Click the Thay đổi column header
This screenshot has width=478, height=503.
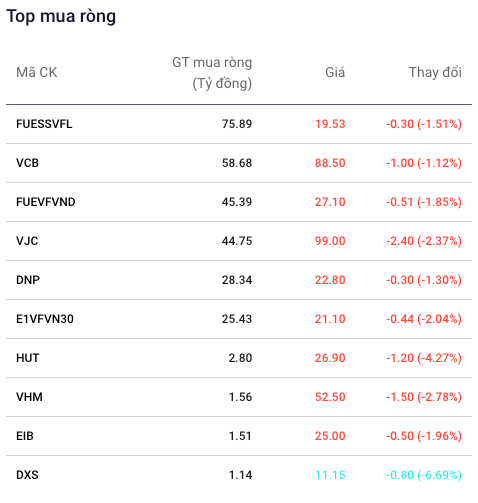435,72
